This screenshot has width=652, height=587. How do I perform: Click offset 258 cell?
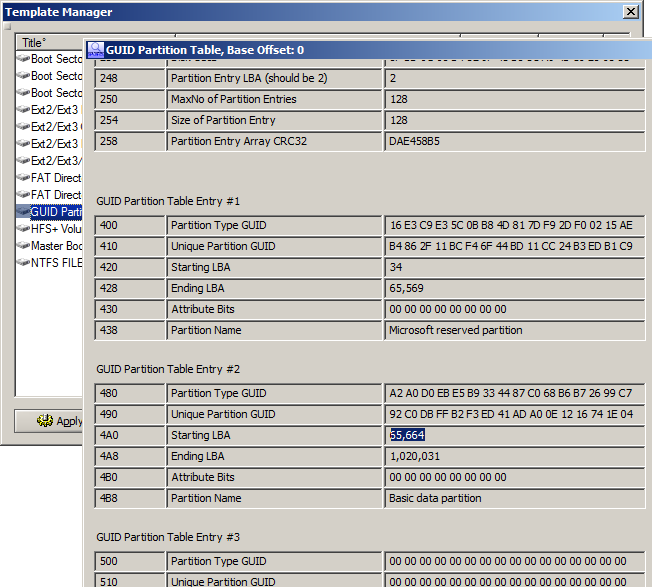click(130, 141)
